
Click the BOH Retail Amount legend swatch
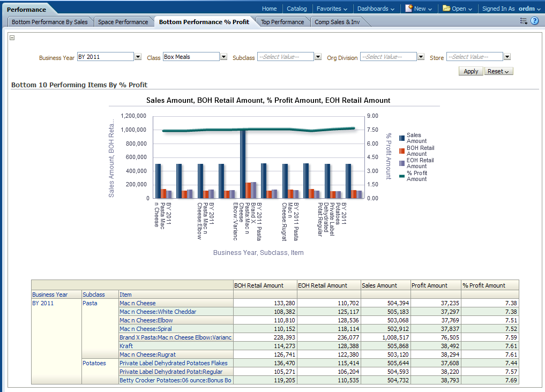(402, 151)
